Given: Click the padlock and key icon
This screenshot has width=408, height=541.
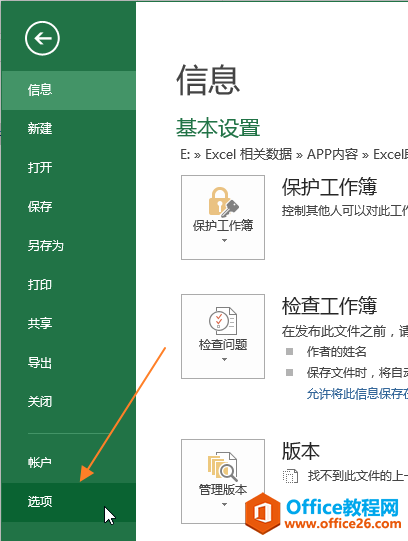Looking at the screenshot, I should coord(223,202).
